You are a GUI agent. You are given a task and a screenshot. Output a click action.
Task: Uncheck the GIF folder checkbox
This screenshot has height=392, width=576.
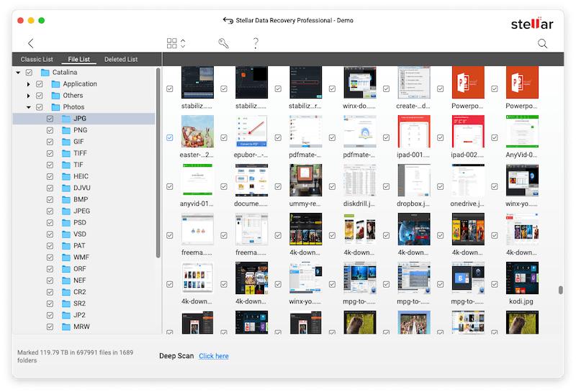pyautogui.click(x=50, y=142)
